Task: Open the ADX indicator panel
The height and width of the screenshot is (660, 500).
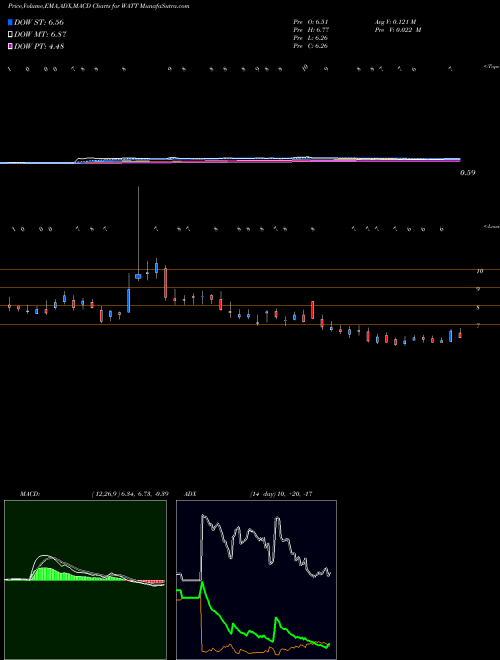Action: (256, 580)
